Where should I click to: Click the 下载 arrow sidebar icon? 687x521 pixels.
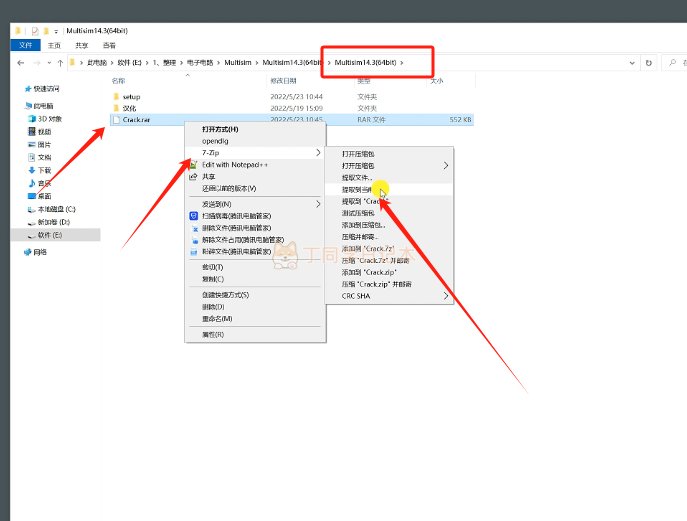coord(32,170)
